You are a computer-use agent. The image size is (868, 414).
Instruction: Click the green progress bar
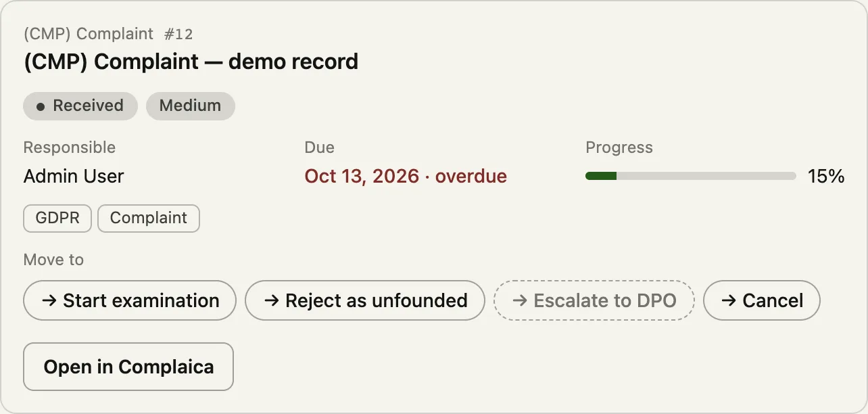[x=691, y=177]
